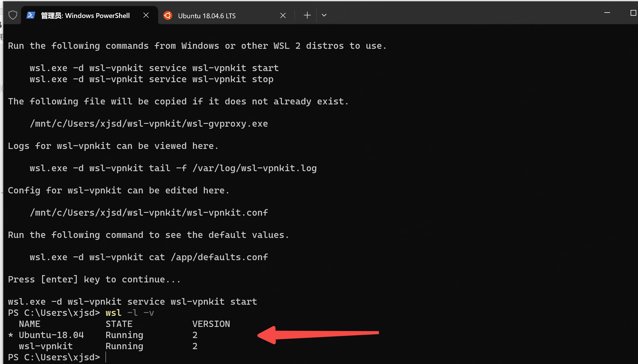Click the Ubuntu logo tab icon
This screenshot has width=638, height=364.
[168, 15]
